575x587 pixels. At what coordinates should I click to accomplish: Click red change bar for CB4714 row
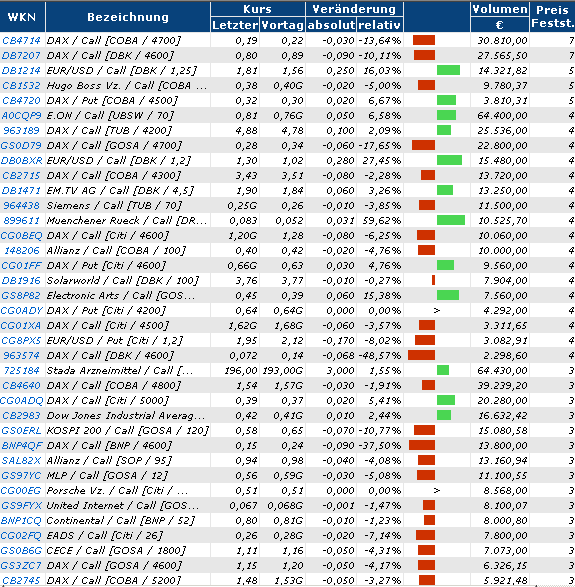point(424,40)
